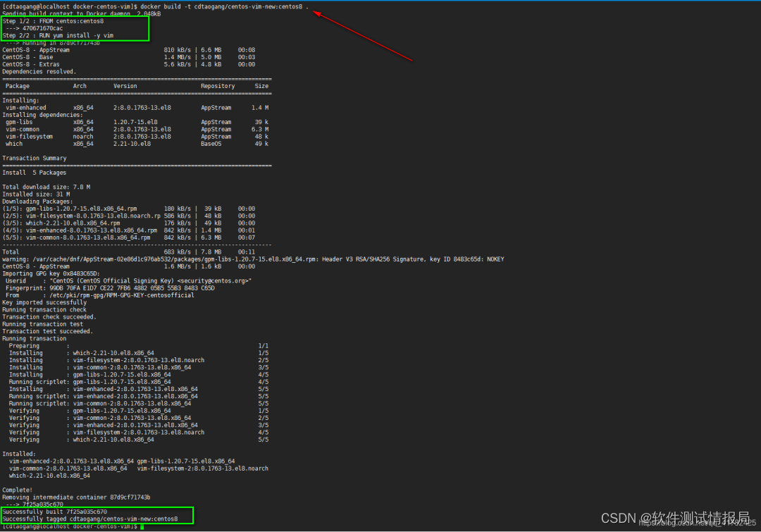
Task: Click the 'Repository' column header
Action: pyautogui.click(x=218, y=87)
